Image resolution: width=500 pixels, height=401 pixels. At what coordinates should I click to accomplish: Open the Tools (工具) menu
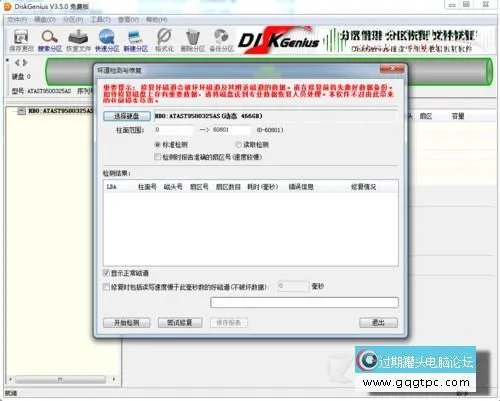tap(101, 20)
